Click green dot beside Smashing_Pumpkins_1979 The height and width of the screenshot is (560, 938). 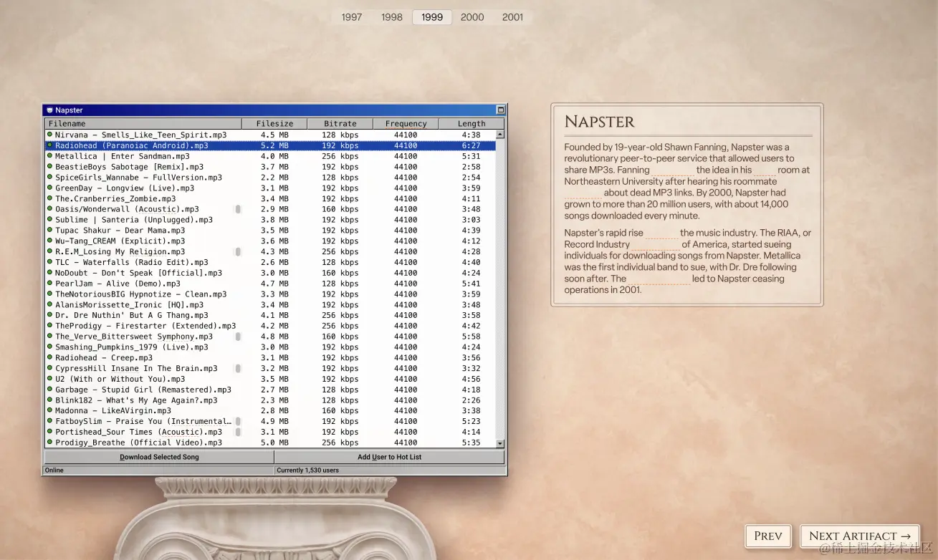pos(50,347)
